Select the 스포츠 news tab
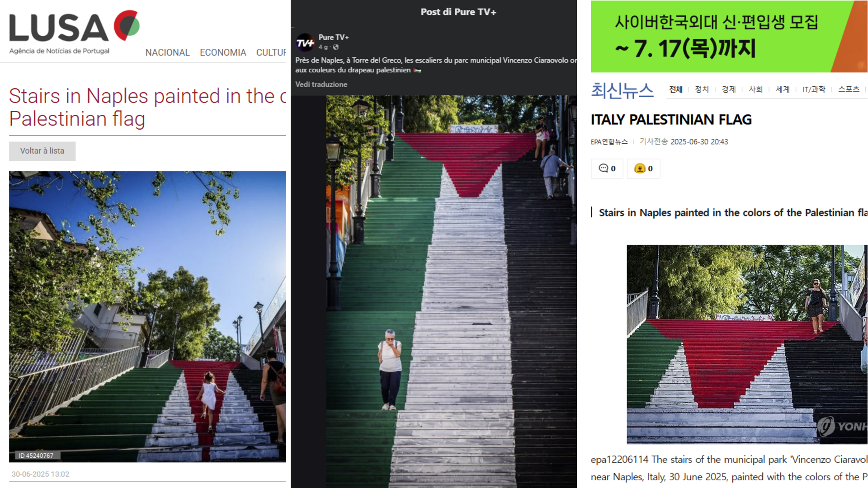 click(x=849, y=89)
